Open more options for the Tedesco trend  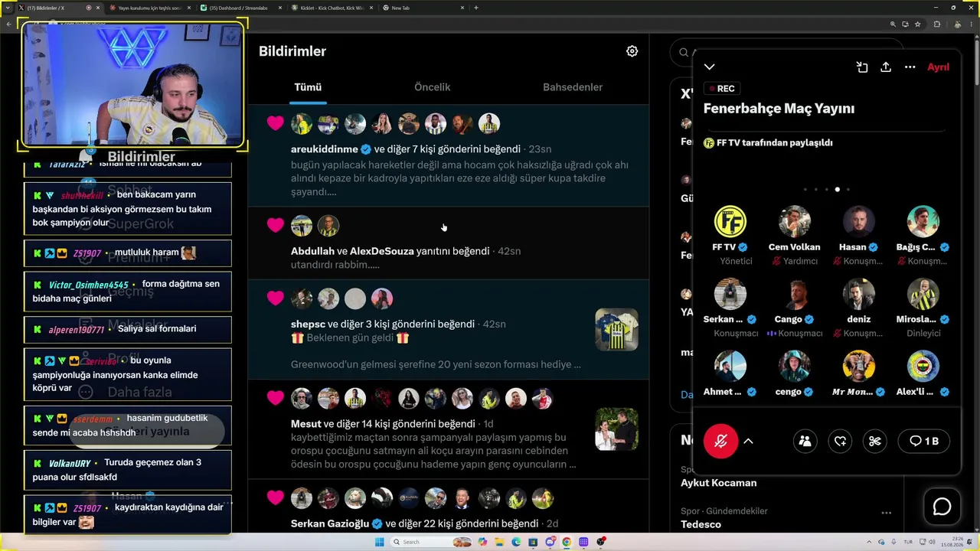886,513
